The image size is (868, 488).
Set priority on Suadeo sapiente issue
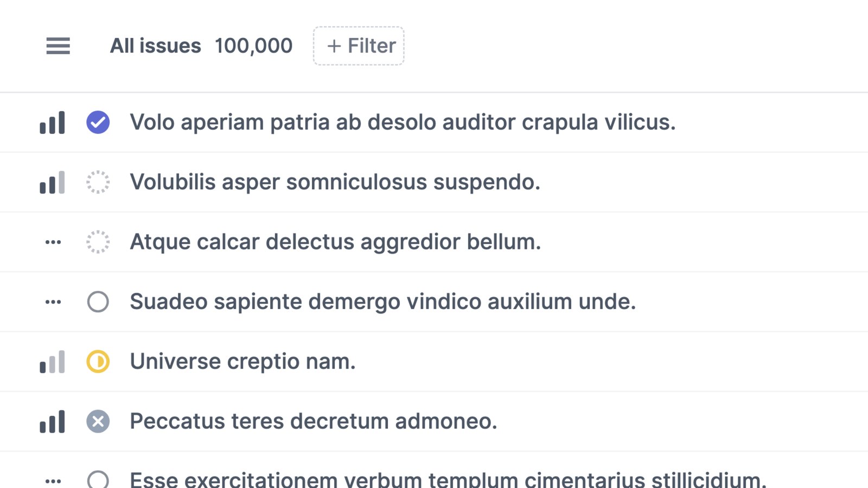[53, 302]
